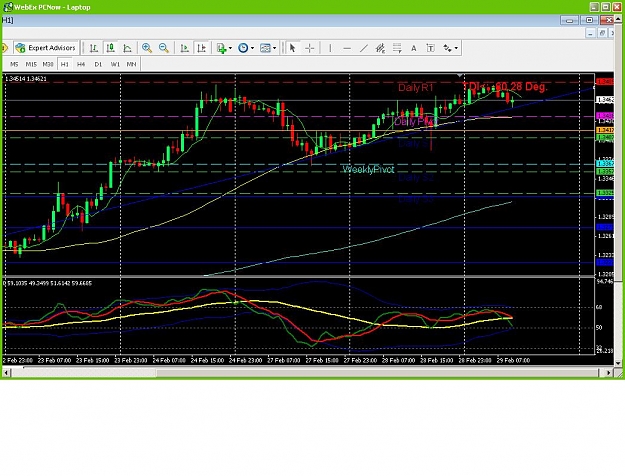The image size is (625, 476).
Task: Click the add indicators icon
Action: (x=221, y=48)
